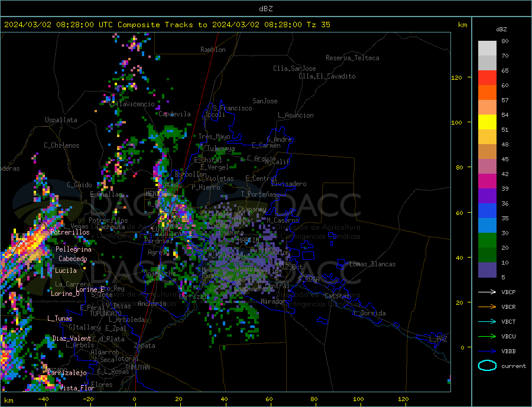Click the 'TUNUYAN' place label

tap(137, 367)
